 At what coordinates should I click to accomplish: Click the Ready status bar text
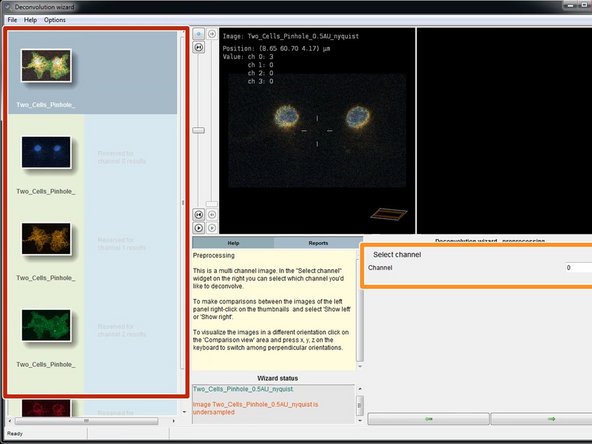point(15,434)
